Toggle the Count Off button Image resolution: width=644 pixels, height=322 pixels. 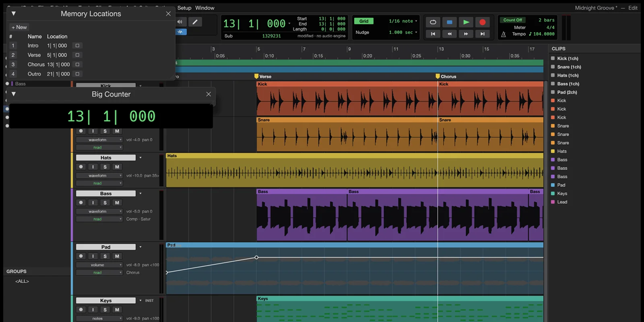coord(513,20)
